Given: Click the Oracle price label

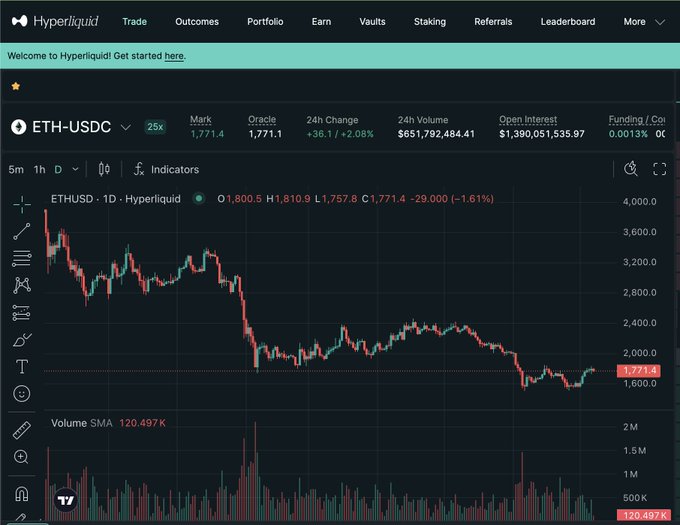Looking at the screenshot, I should [262, 119].
